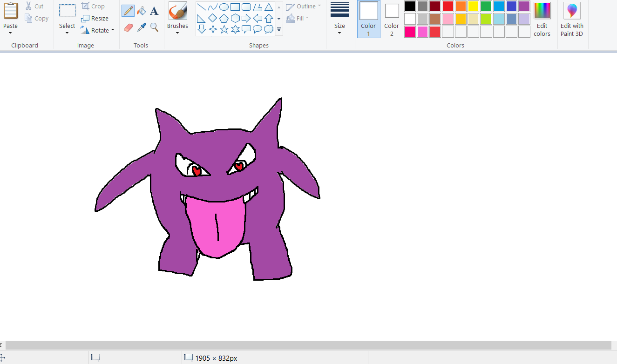Activate Color 2 background selector
Screen dimensions: 617x364
[x=392, y=19]
